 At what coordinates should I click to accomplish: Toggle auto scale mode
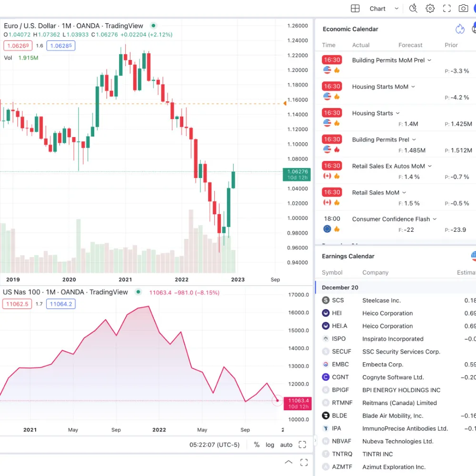point(286,445)
